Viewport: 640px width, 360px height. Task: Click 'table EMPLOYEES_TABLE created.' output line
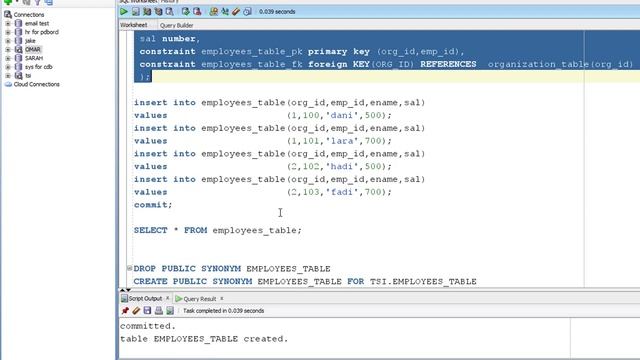click(204, 339)
